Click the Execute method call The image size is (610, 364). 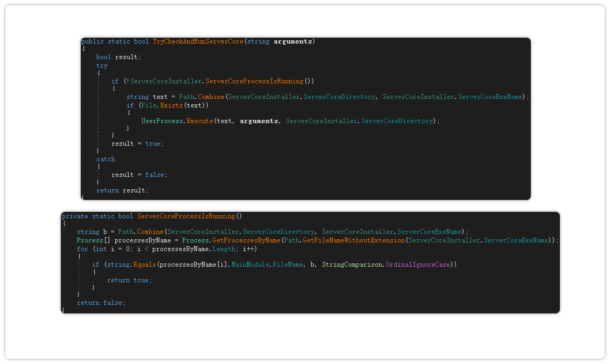pos(200,121)
